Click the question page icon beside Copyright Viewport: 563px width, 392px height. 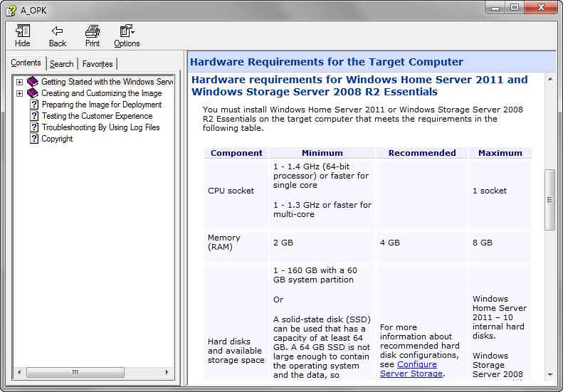[34, 139]
